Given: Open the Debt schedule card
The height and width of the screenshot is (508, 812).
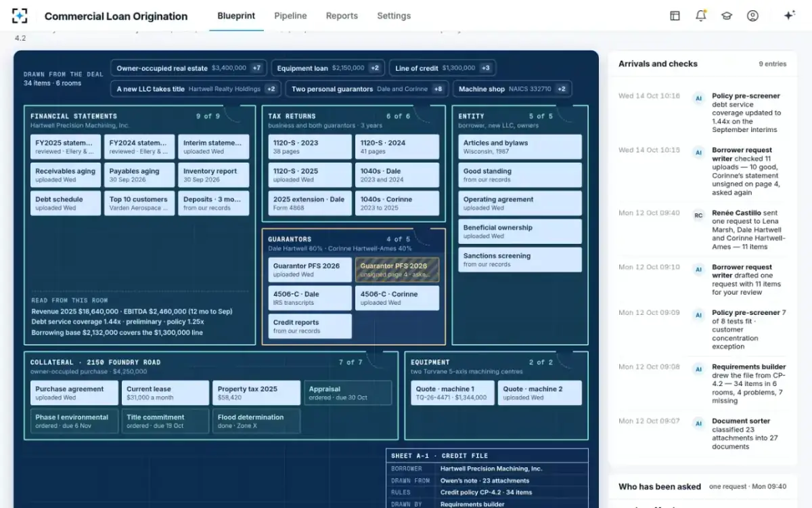Looking at the screenshot, I should point(66,203).
